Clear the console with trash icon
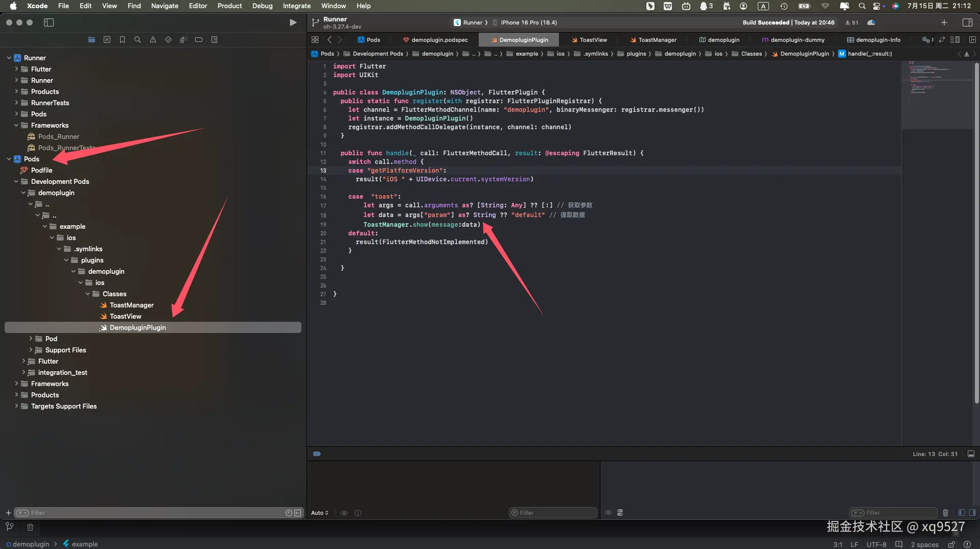980x549 pixels. [945, 513]
